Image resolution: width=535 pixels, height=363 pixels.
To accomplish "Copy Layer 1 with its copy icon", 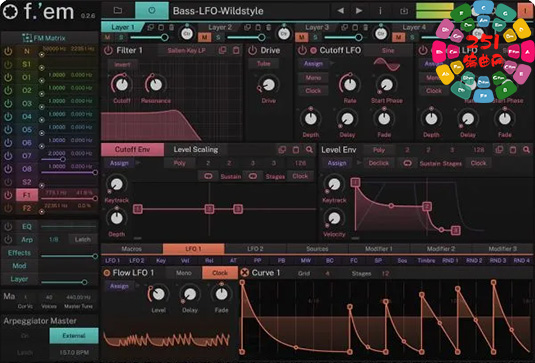I will point(150,27).
